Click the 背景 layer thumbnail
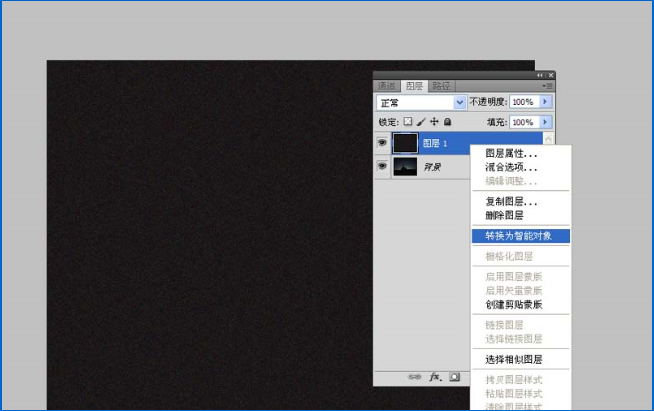Image resolution: width=654 pixels, height=411 pixels. click(405, 166)
